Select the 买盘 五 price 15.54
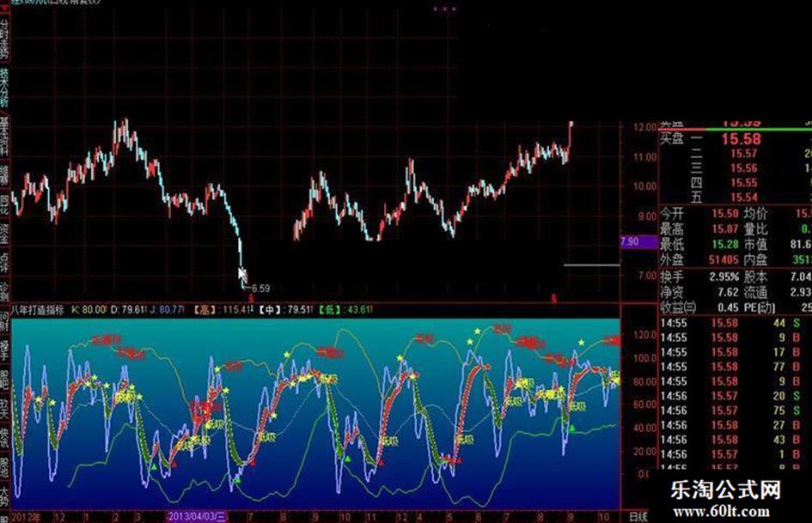This screenshot has height=523, width=812. click(x=743, y=198)
